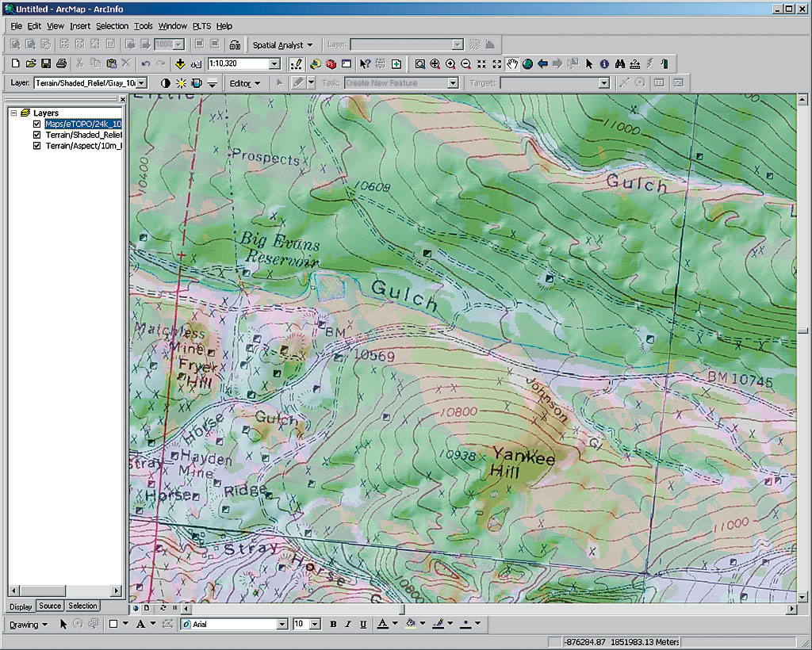Click the Save disk icon
Image resolution: width=812 pixels, height=650 pixels.
46,64
